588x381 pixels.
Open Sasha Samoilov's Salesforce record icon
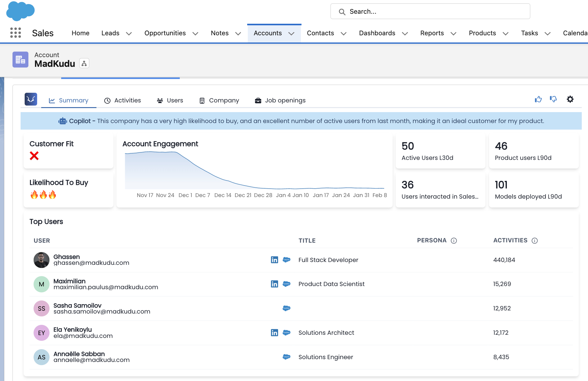287,308
